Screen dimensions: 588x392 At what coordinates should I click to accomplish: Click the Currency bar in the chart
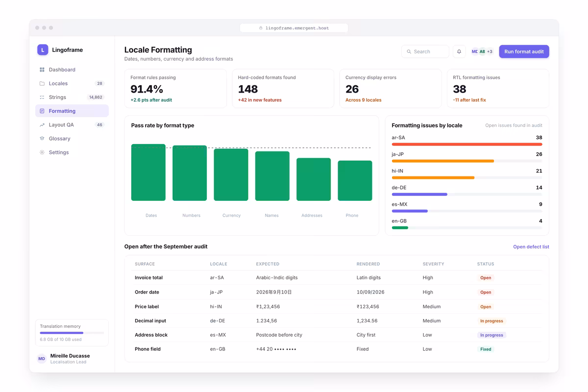click(x=231, y=175)
